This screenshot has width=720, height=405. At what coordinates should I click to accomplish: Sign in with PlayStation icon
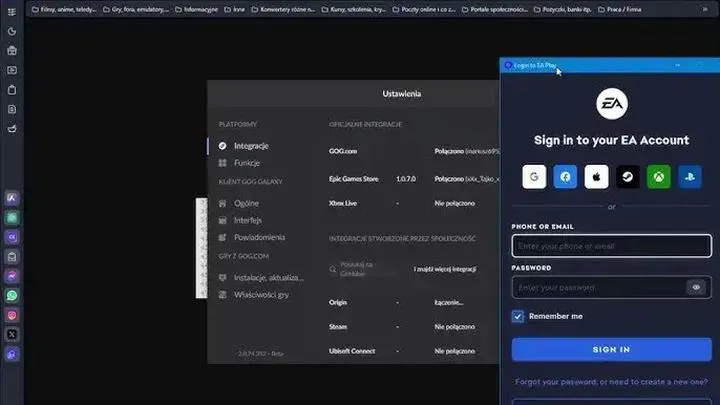point(689,177)
